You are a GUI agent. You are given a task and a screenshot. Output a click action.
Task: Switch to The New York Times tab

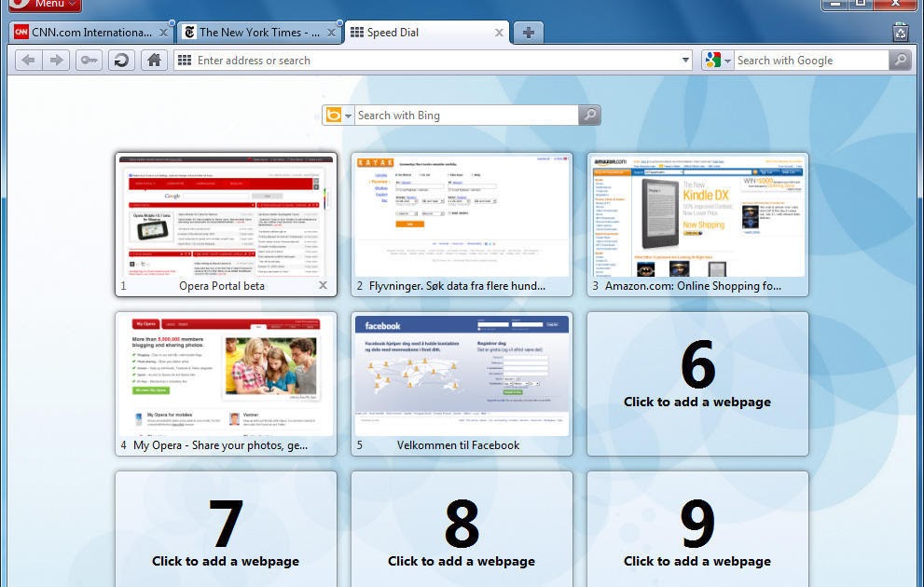[259, 33]
